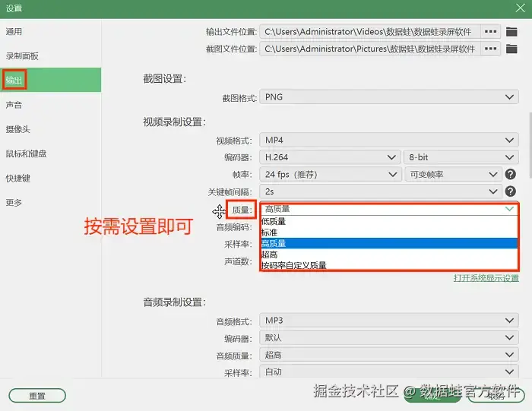Show help for keyframe interval

(510, 191)
